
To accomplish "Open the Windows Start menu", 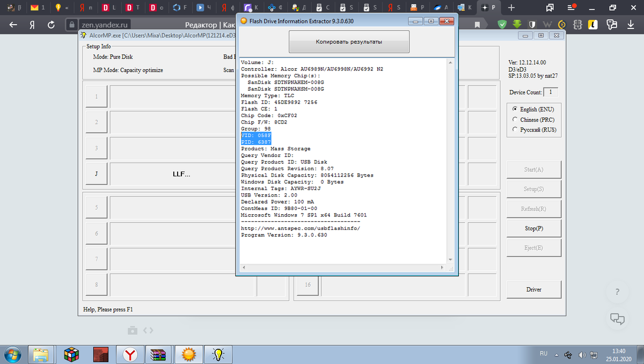I will coord(13,354).
